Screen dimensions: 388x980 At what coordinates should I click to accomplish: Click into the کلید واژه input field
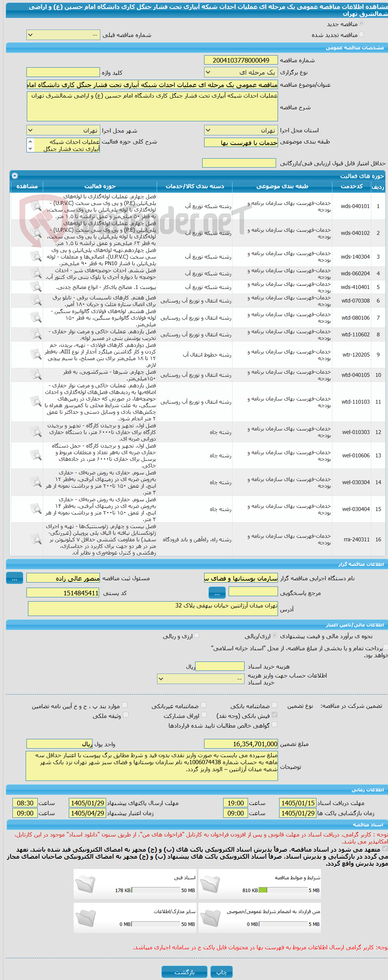[x=63, y=72]
